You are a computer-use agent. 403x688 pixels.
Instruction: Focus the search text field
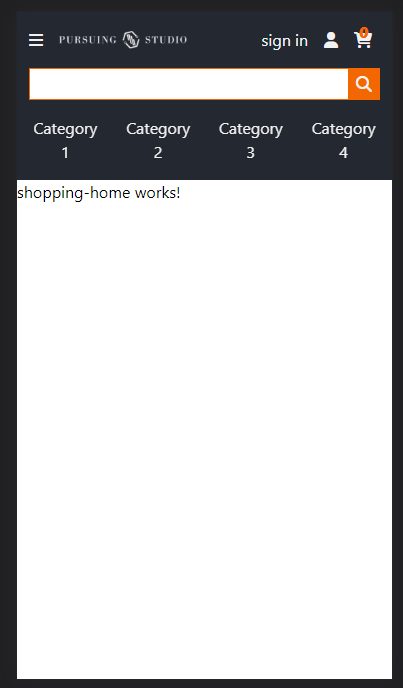pyautogui.click(x=189, y=84)
